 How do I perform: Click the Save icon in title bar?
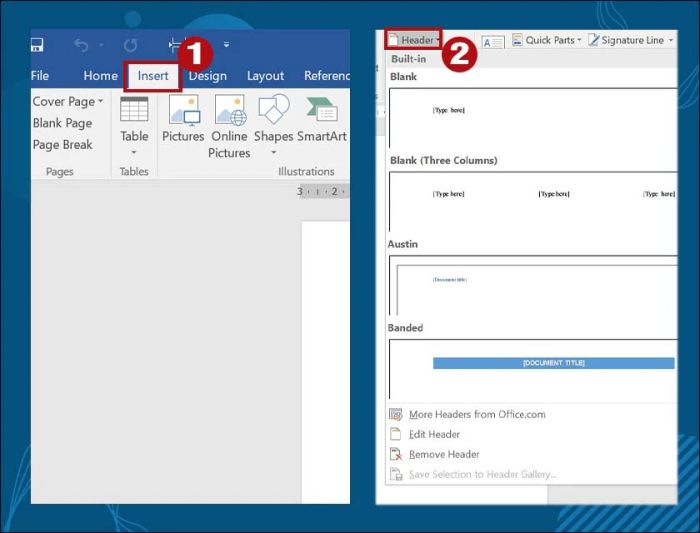37,45
